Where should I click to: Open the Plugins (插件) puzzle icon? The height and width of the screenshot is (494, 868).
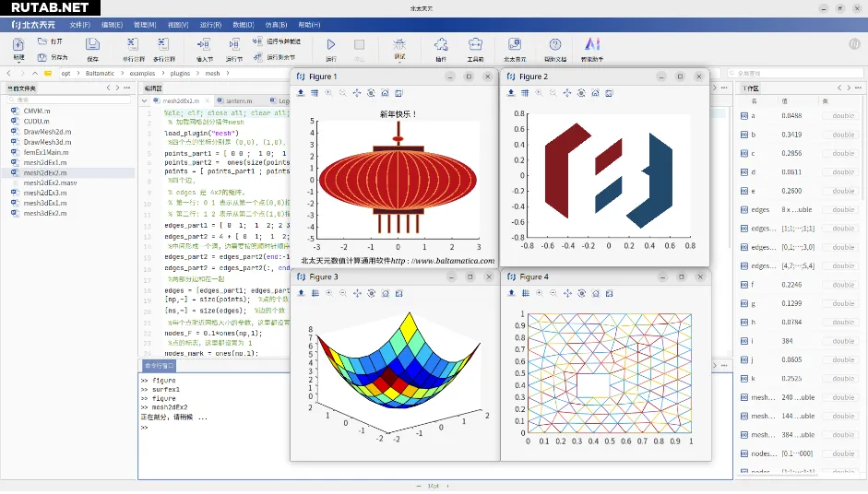[441, 44]
